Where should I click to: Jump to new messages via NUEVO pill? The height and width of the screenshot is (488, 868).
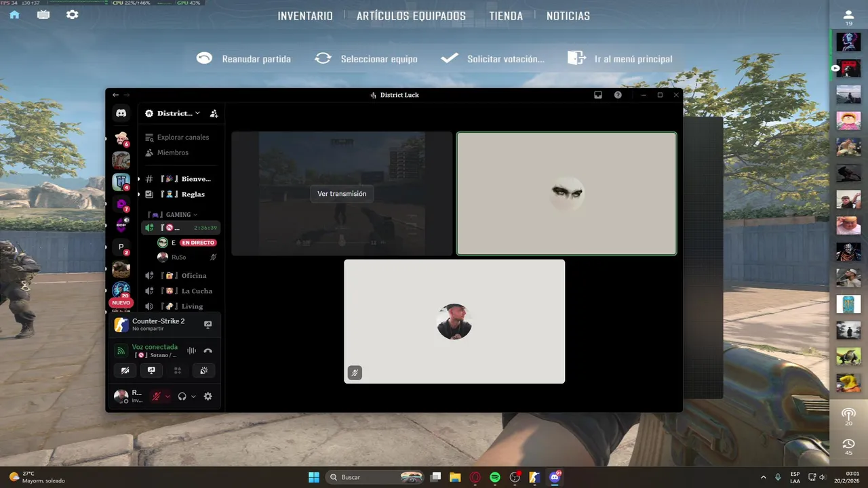tap(121, 303)
